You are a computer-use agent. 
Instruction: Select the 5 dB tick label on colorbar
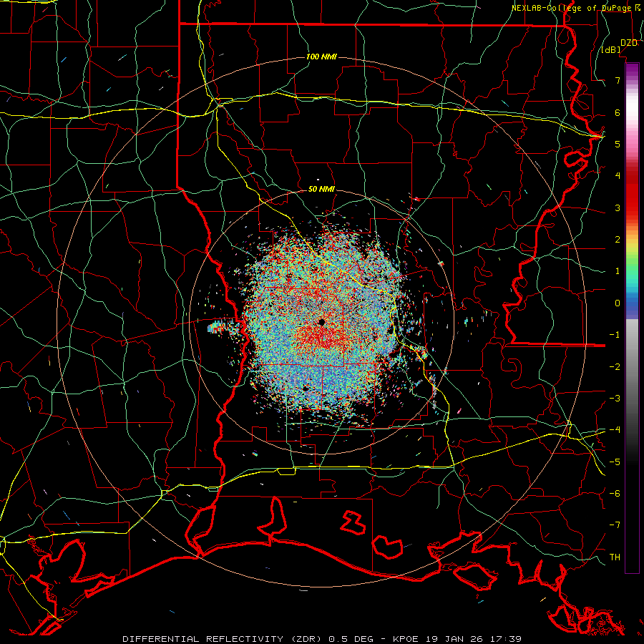[x=618, y=144]
